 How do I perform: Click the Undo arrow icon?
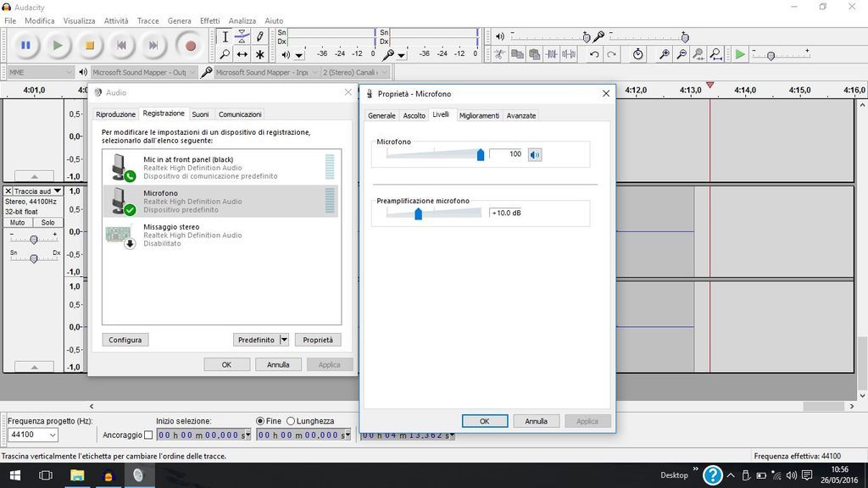tap(594, 54)
